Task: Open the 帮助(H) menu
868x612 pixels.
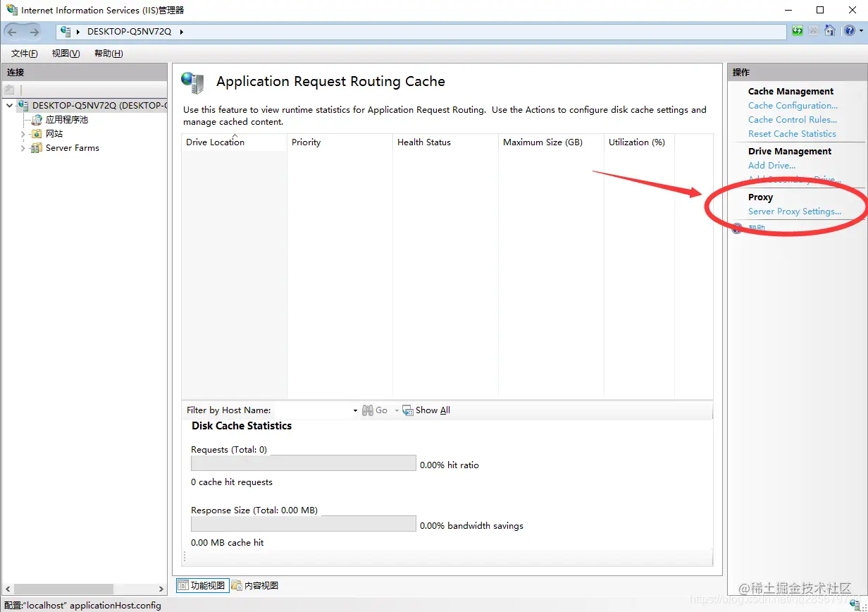Action: pyautogui.click(x=108, y=54)
